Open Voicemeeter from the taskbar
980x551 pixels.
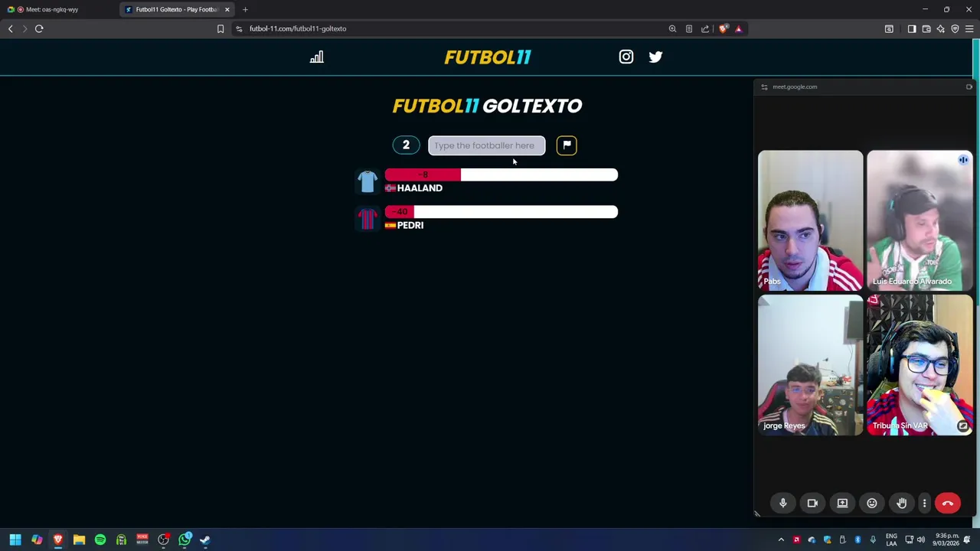[142, 540]
